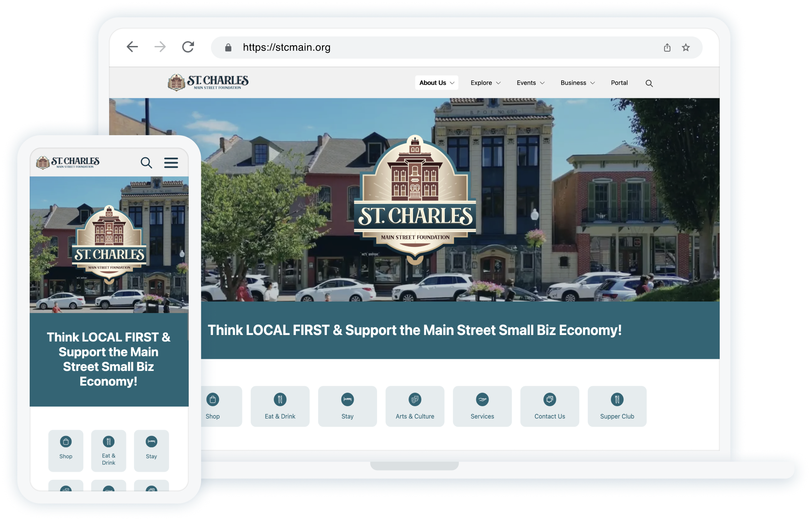812x521 pixels.
Task: Click the Contact Us chat icon
Action: (x=550, y=400)
